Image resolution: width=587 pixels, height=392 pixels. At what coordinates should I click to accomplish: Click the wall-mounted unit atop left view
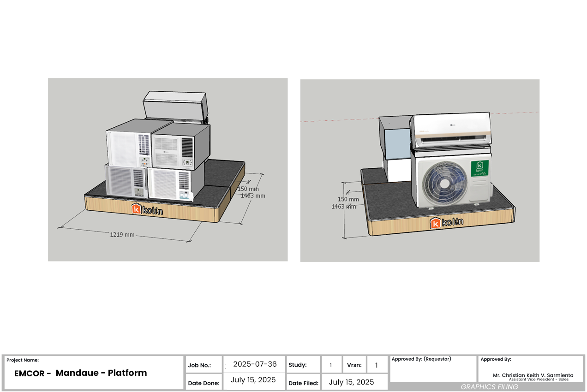tap(174, 106)
